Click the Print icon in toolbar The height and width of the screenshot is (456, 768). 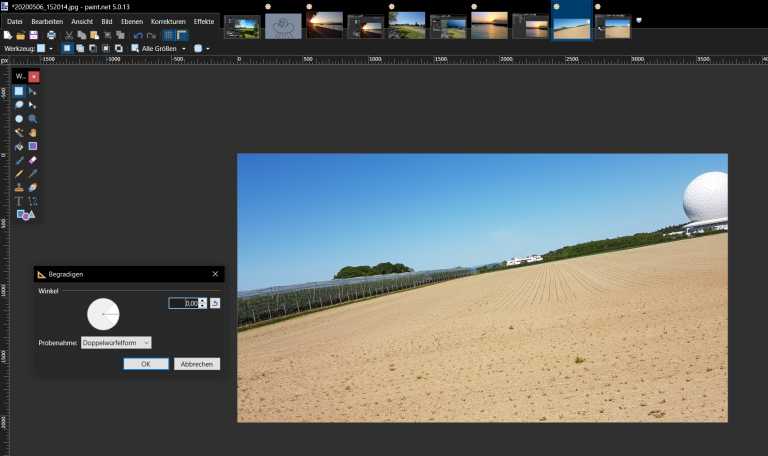tap(51, 35)
